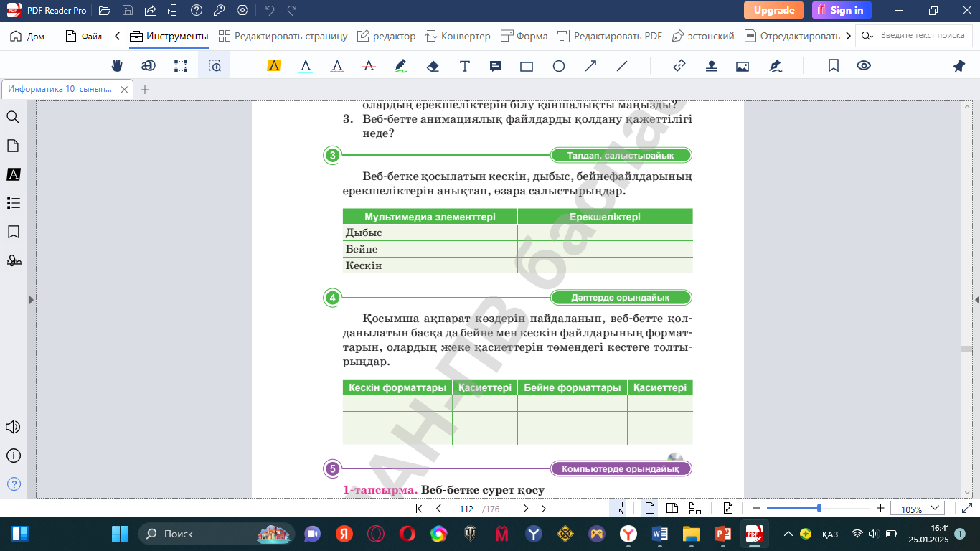
Task: Select the Hand pan tool
Action: [118, 66]
